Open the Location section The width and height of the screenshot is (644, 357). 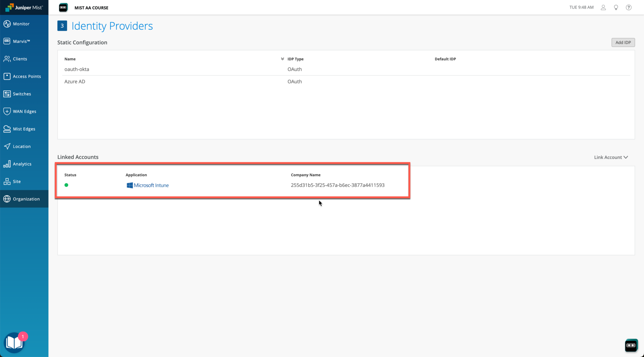pos(21,146)
